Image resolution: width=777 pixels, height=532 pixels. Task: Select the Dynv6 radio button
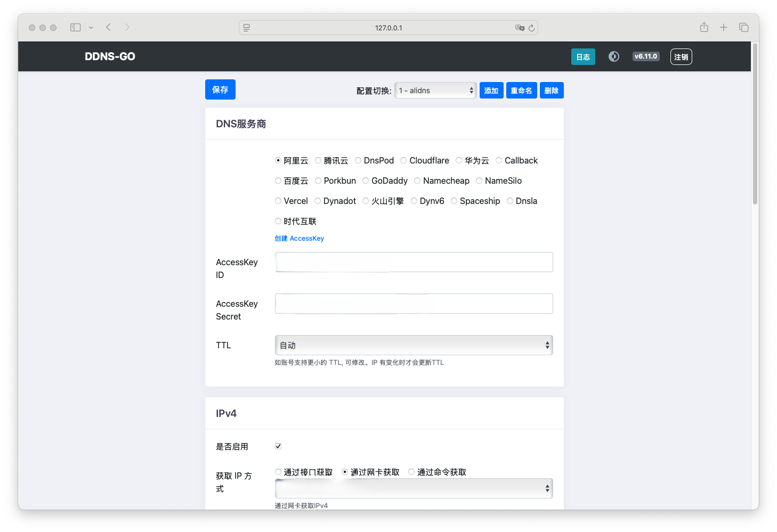tap(414, 201)
